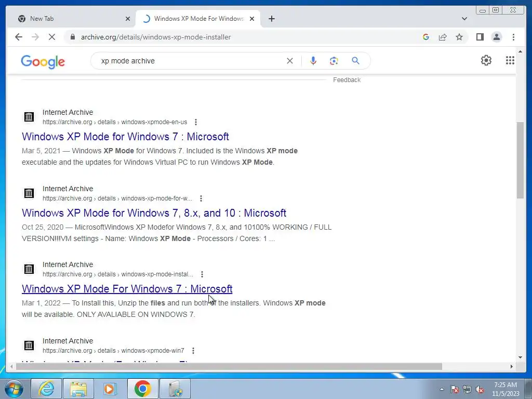The height and width of the screenshot is (399, 532).
Task: Go back using the browser back arrow
Action: (x=19, y=37)
